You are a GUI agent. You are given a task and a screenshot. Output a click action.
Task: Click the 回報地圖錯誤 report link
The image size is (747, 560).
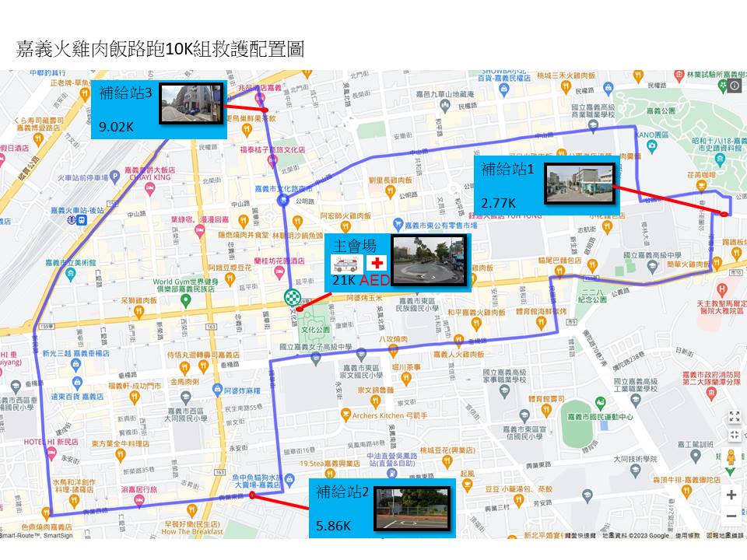(x=725, y=536)
